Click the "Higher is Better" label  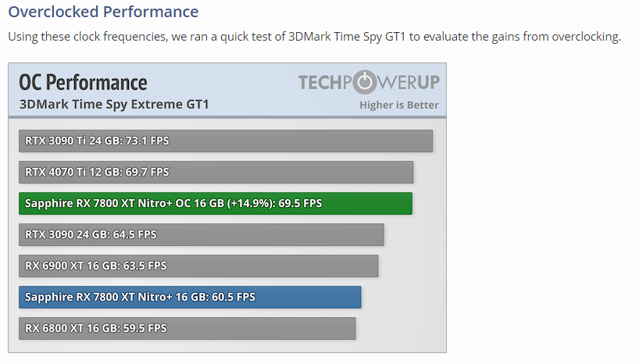[x=398, y=105]
